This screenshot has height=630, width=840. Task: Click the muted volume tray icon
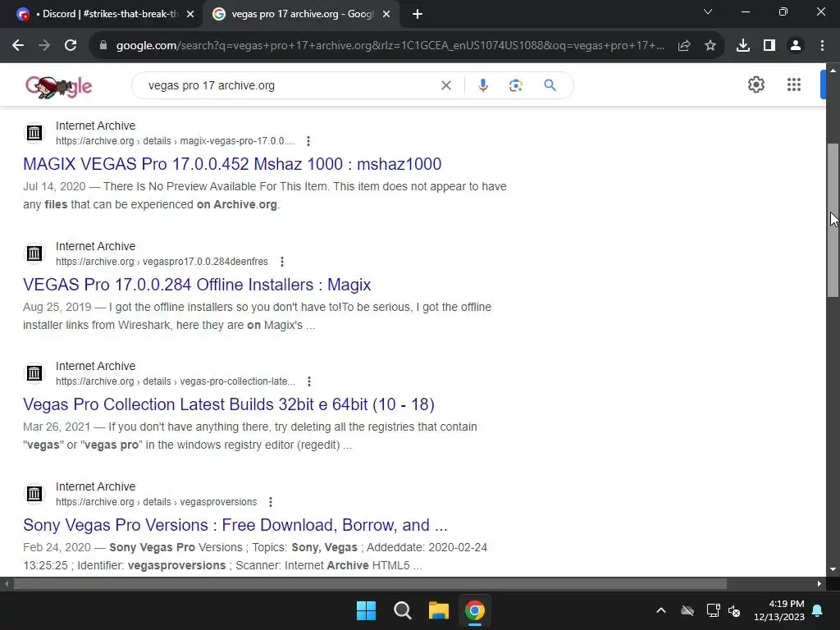coord(734,610)
